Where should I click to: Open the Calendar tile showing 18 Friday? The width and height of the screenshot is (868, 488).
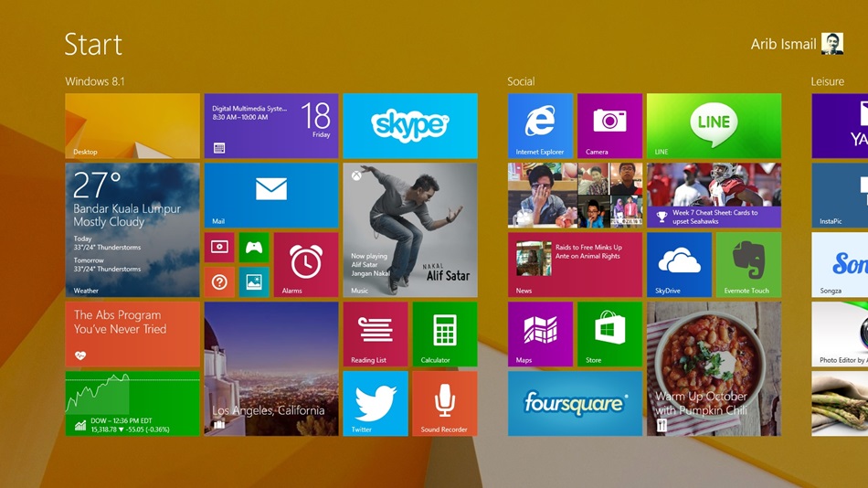(271, 126)
